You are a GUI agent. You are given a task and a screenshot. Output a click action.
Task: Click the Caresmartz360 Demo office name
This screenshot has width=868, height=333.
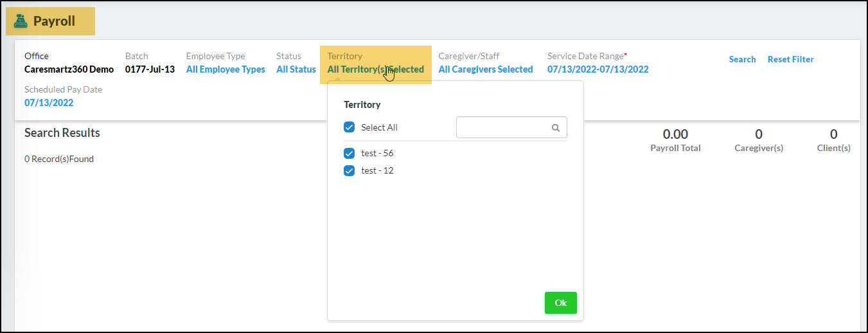tap(69, 69)
